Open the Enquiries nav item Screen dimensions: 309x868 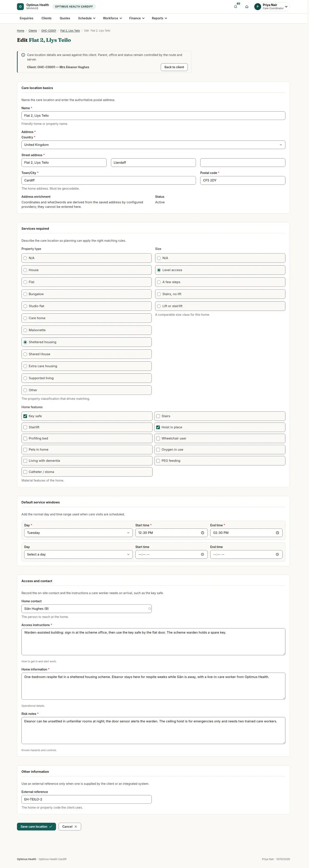point(26,18)
